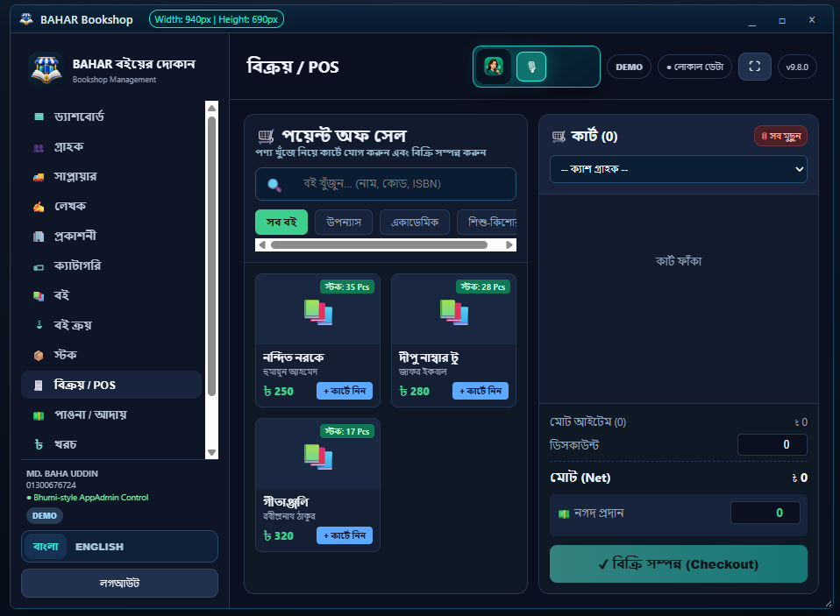
Task: Focus the নগদ প্রদান cash paid field
Action: coord(765,513)
